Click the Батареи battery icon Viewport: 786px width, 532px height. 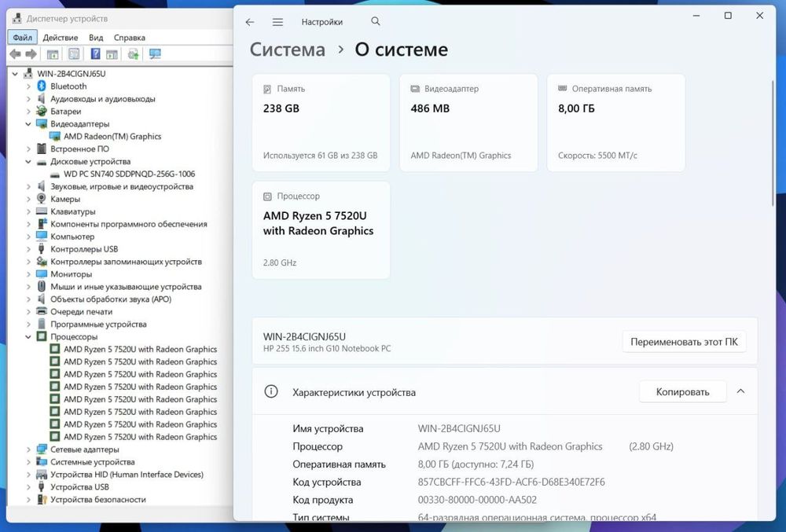[42, 112]
